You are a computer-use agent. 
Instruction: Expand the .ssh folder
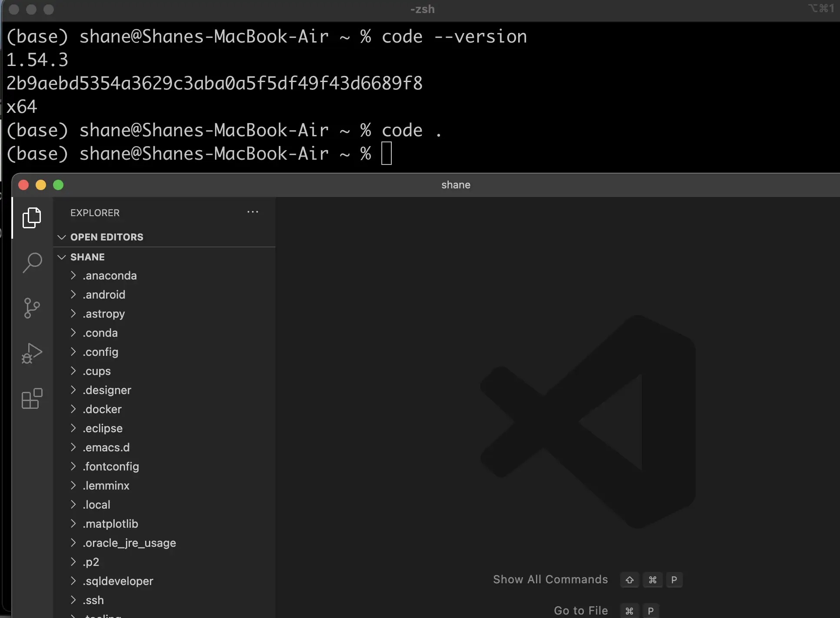[x=73, y=600]
